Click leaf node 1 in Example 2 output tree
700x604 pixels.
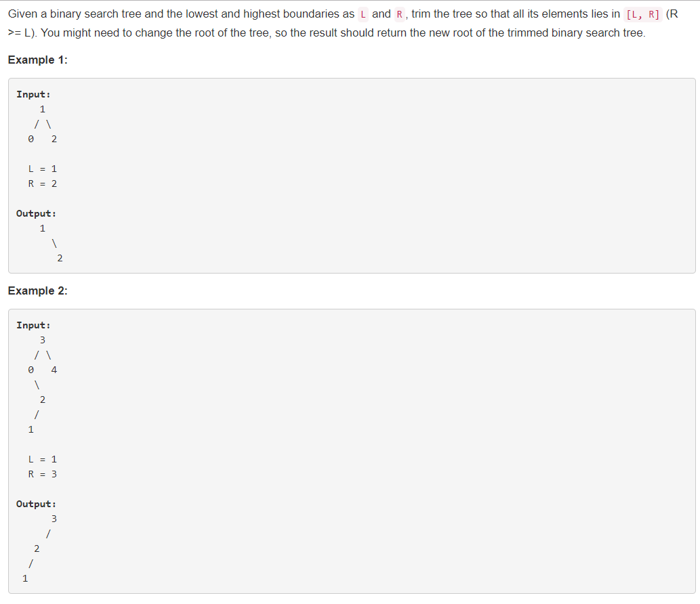25,578
